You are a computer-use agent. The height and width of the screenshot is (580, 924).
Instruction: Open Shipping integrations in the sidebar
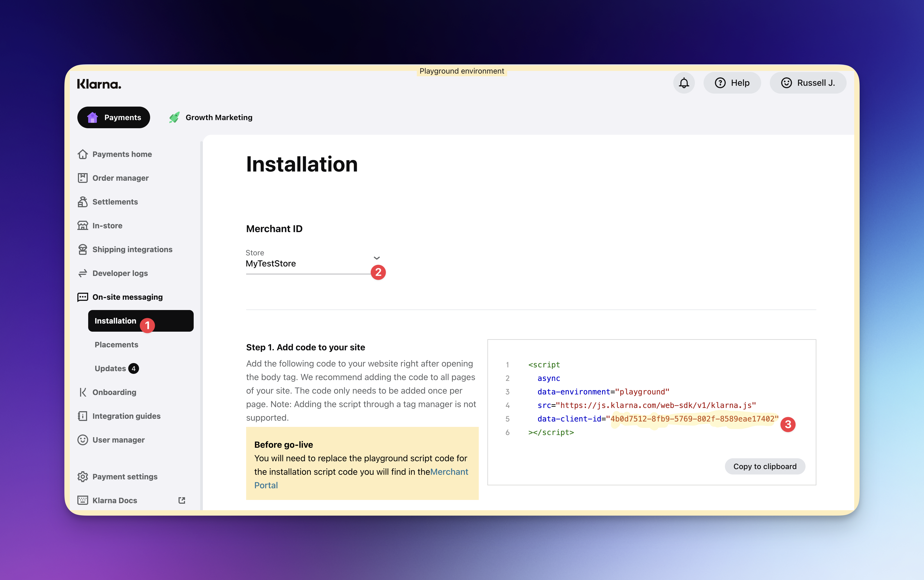click(x=132, y=249)
